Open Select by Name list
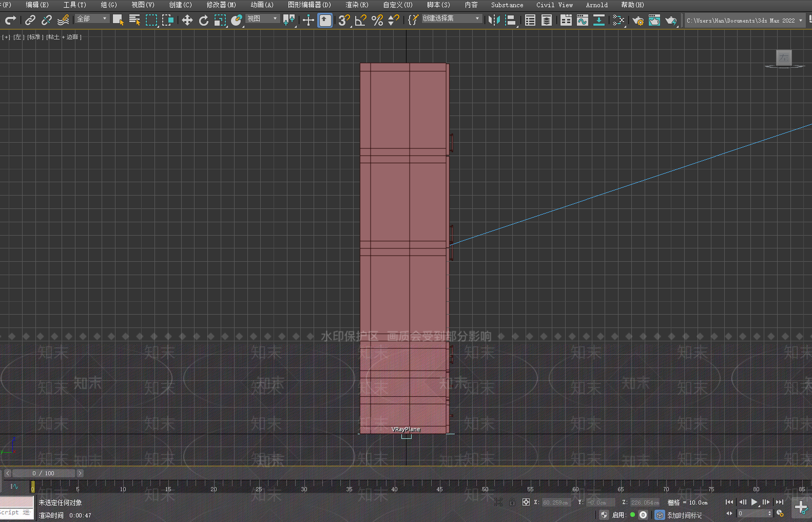The height and width of the screenshot is (522, 812). (134, 20)
